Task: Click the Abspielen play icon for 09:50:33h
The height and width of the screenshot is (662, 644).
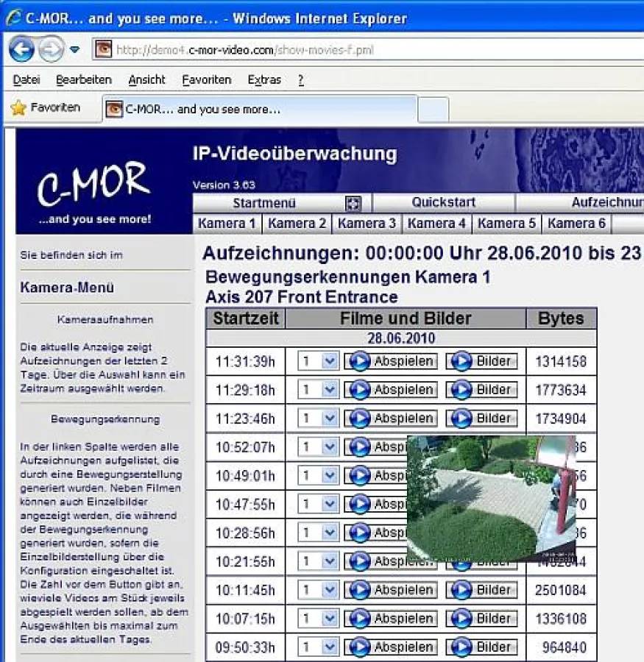Action: click(x=360, y=647)
